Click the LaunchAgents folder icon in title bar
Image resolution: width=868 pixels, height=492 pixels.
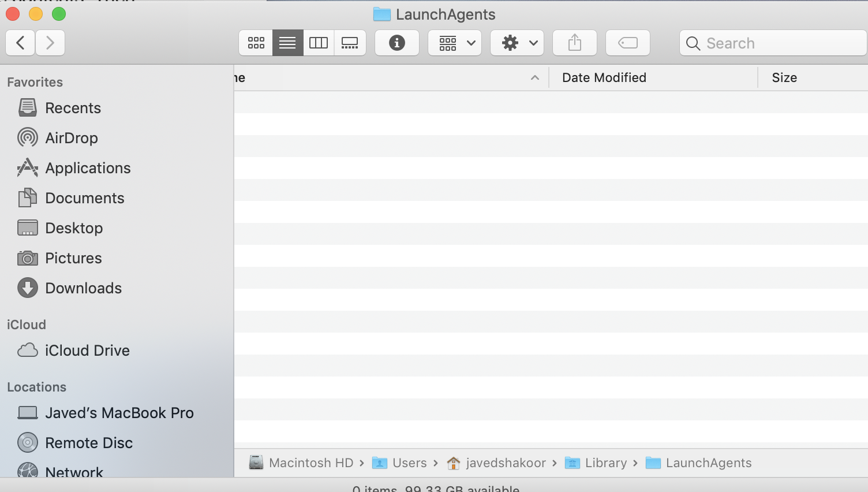pos(382,14)
